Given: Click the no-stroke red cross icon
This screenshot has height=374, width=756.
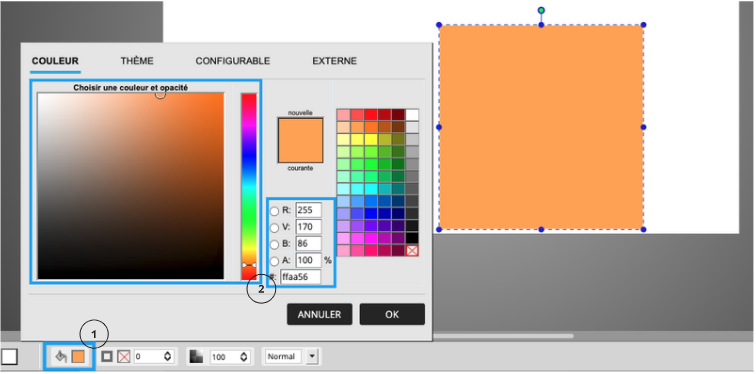Looking at the screenshot, I should click(124, 357).
